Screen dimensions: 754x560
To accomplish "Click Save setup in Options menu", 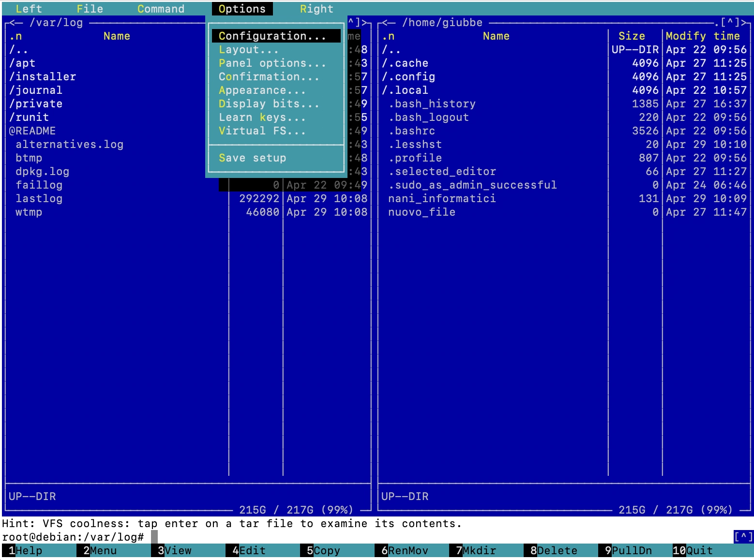I will pos(252,158).
